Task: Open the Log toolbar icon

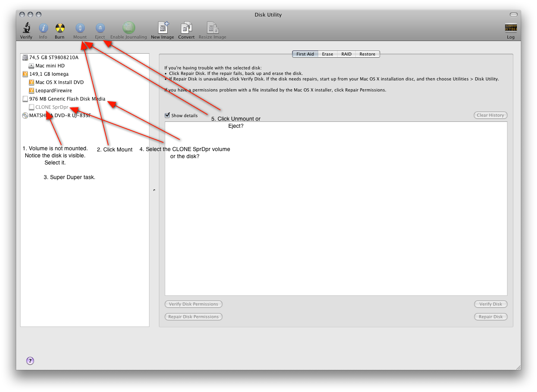Action: pyautogui.click(x=511, y=28)
